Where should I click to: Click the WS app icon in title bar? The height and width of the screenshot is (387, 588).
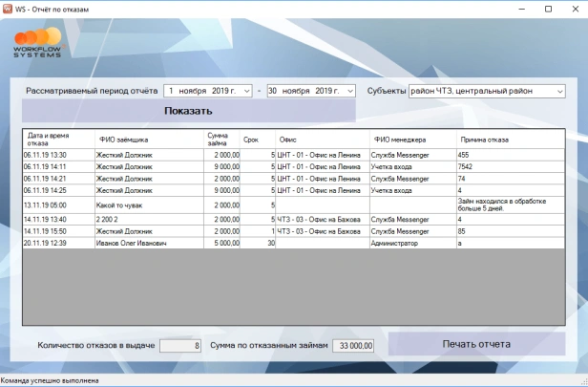click(x=8, y=8)
